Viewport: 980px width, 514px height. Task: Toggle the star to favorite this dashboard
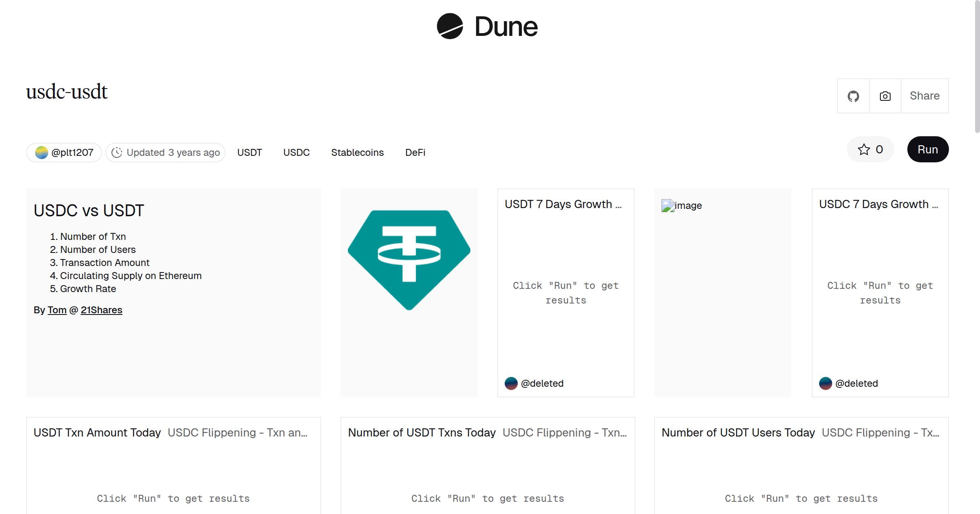click(x=864, y=150)
